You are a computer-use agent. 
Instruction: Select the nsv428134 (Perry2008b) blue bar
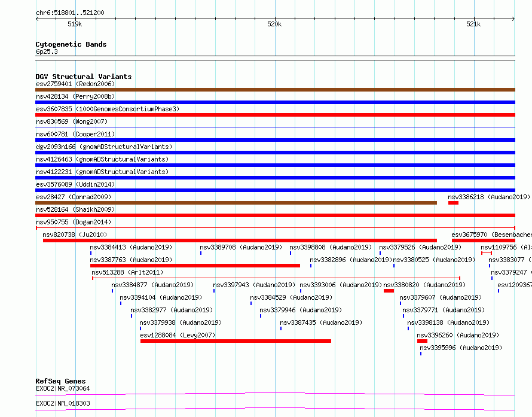point(275,102)
